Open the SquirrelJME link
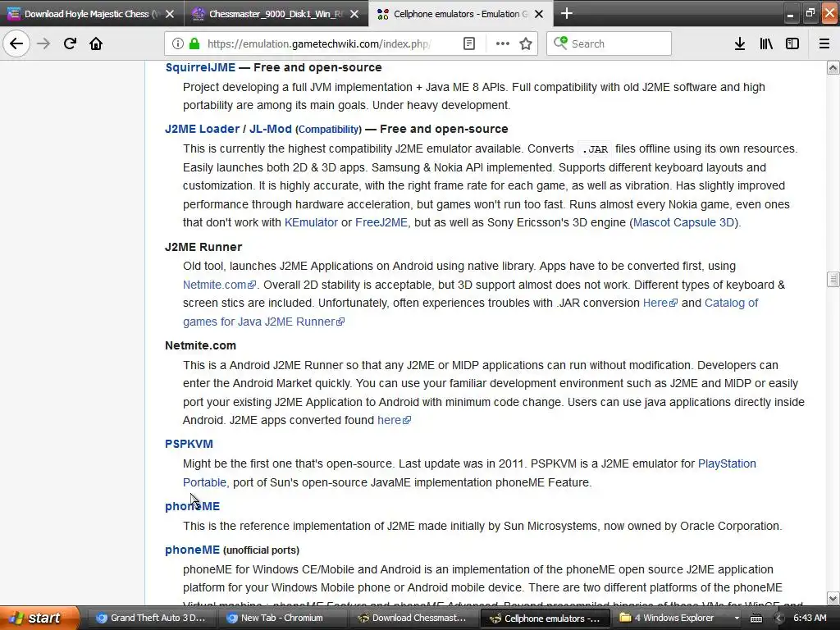The width and height of the screenshot is (840, 630). pos(200,67)
